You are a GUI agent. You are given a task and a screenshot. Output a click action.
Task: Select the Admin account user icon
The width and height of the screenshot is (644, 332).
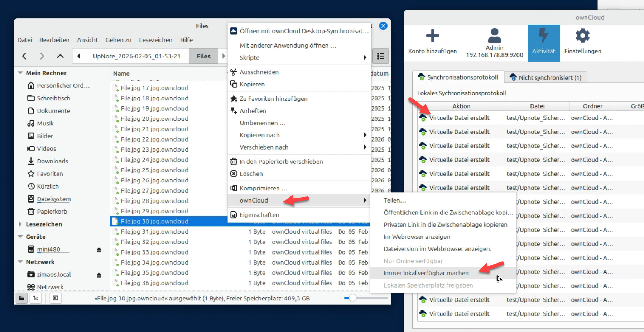(494, 36)
